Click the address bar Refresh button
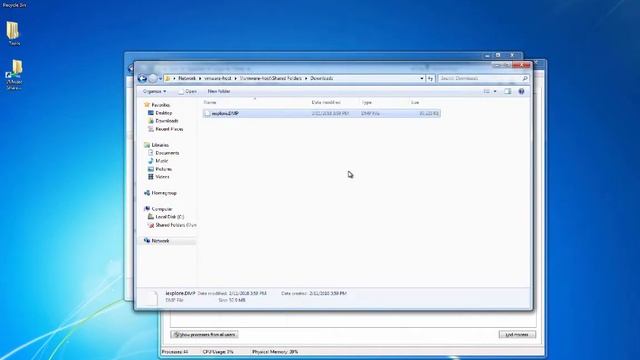Screen dimensions: 640x360 [430, 78]
